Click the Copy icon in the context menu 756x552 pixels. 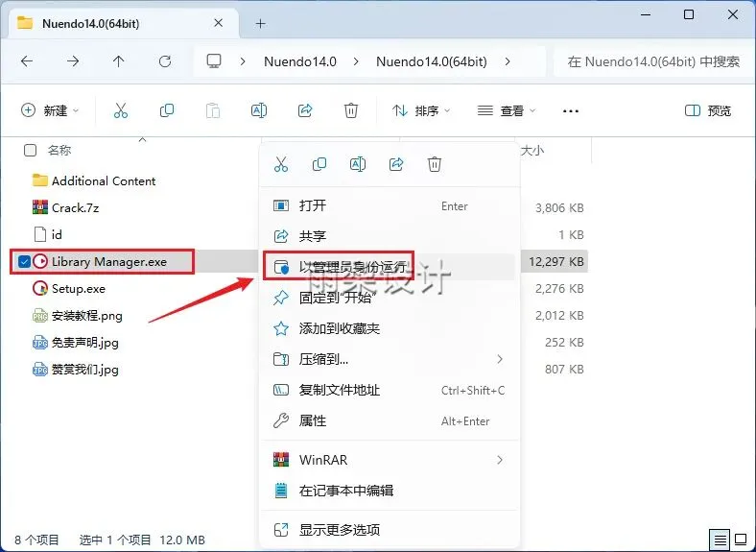[319, 164]
